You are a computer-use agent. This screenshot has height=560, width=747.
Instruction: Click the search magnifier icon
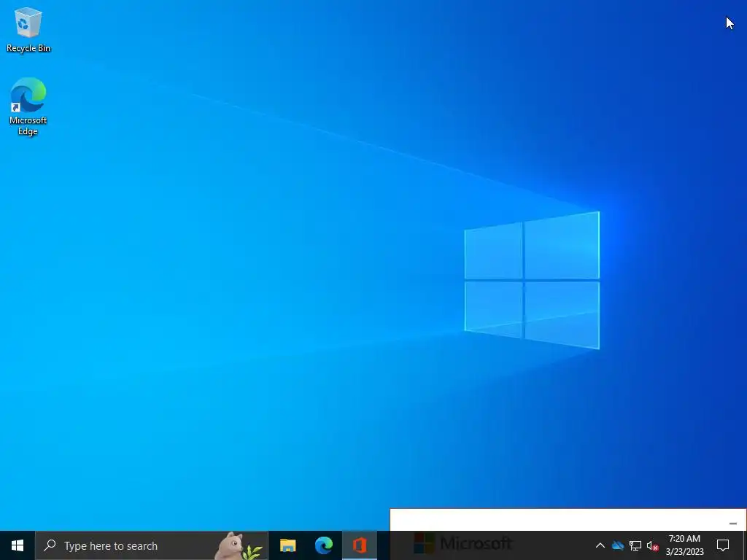coord(50,545)
